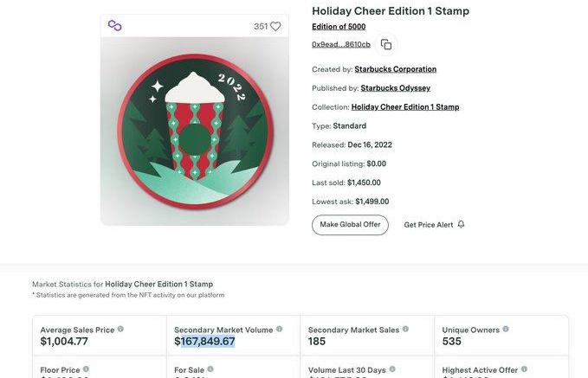Image resolution: width=588 pixels, height=378 pixels.
Task: Click the bell icon for price alerts
Action: (x=462, y=225)
